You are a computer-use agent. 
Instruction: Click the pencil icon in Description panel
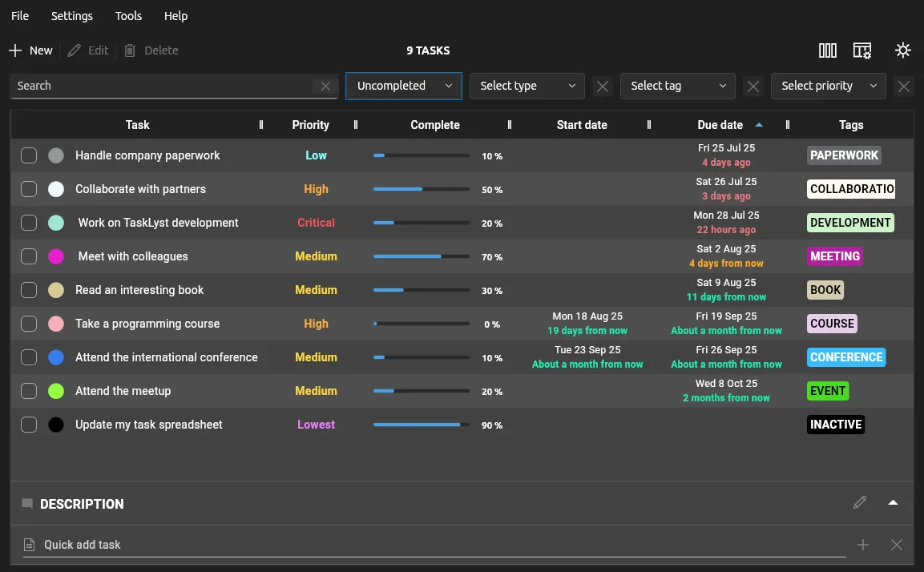pos(860,503)
